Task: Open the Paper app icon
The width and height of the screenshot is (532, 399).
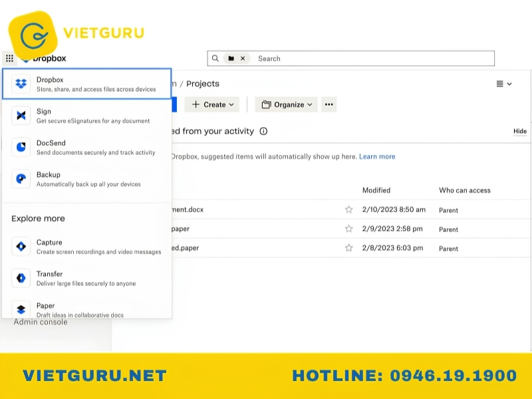Action: [21, 309]
